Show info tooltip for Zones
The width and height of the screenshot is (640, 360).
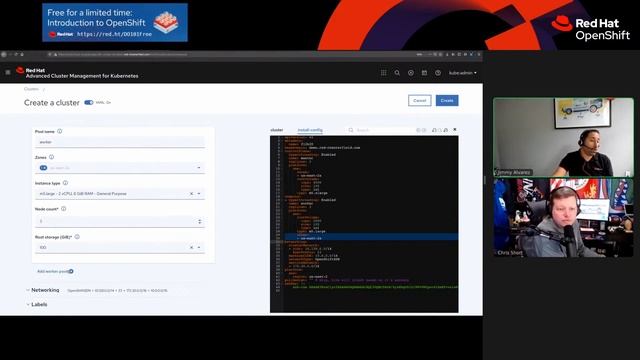pos(51,157)
